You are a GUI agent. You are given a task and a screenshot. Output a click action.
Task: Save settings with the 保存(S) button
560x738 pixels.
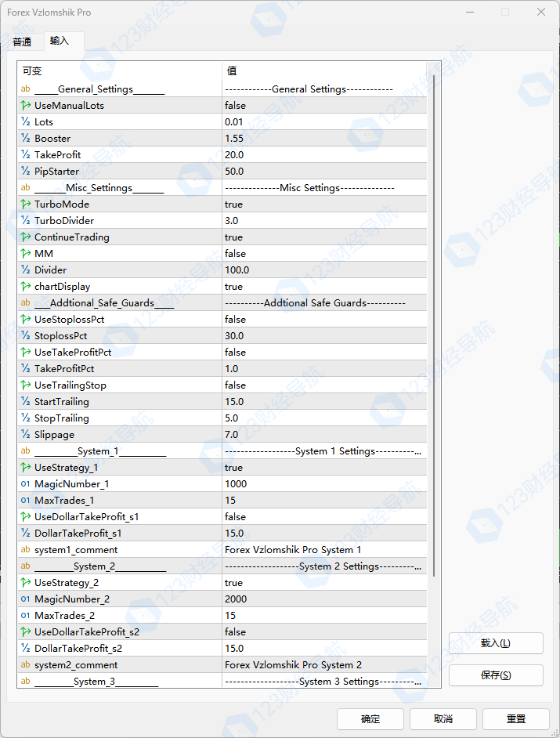(x=496, y=675)
